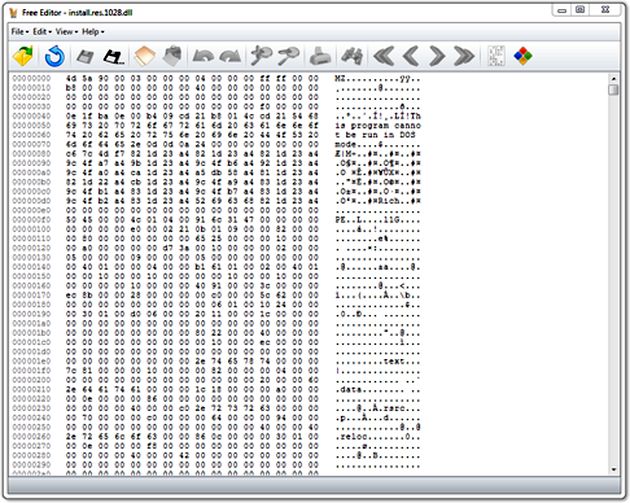Click the Zoom out magnifier icon
Viewport: 630px width, 503px height.
[x=288, y=56]
